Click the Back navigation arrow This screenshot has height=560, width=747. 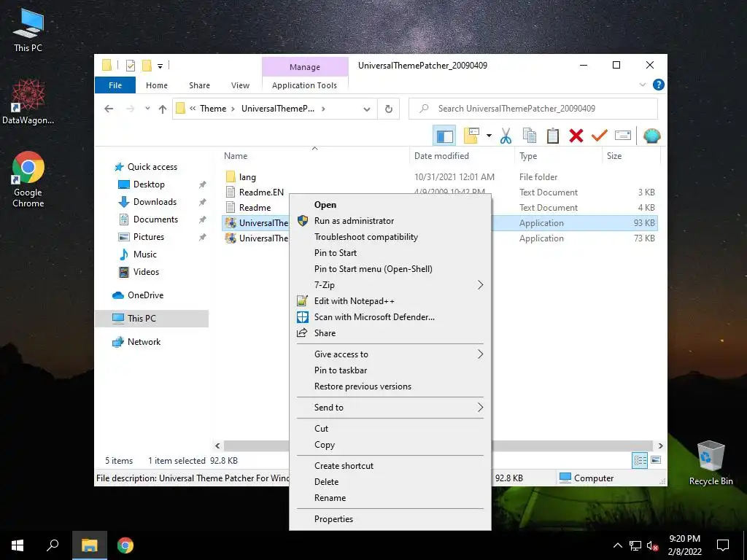click(x=109, y=109)
